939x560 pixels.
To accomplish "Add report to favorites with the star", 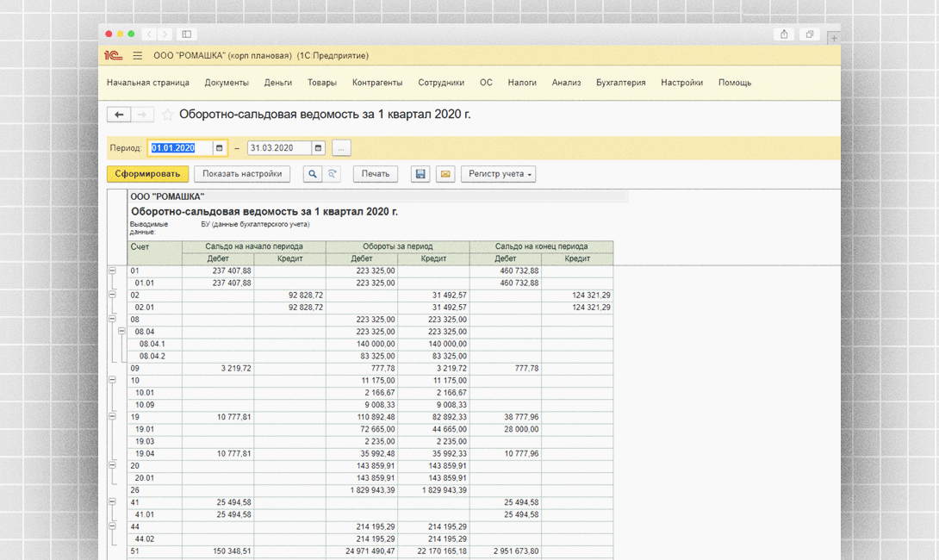I will pos(168,115).
